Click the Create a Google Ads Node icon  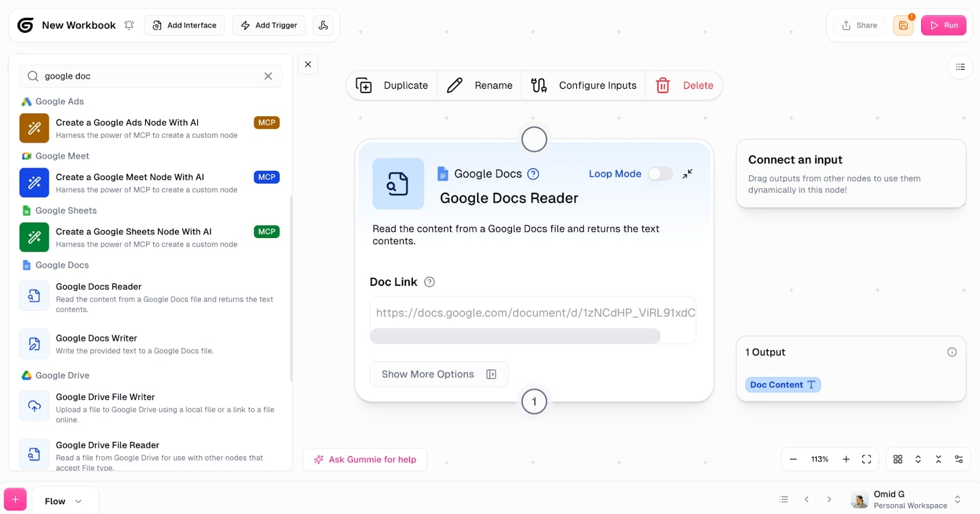coord(34,128)
